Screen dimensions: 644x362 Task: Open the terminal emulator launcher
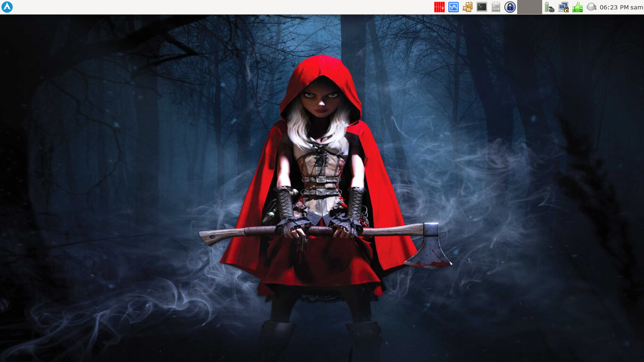point(482,7)
